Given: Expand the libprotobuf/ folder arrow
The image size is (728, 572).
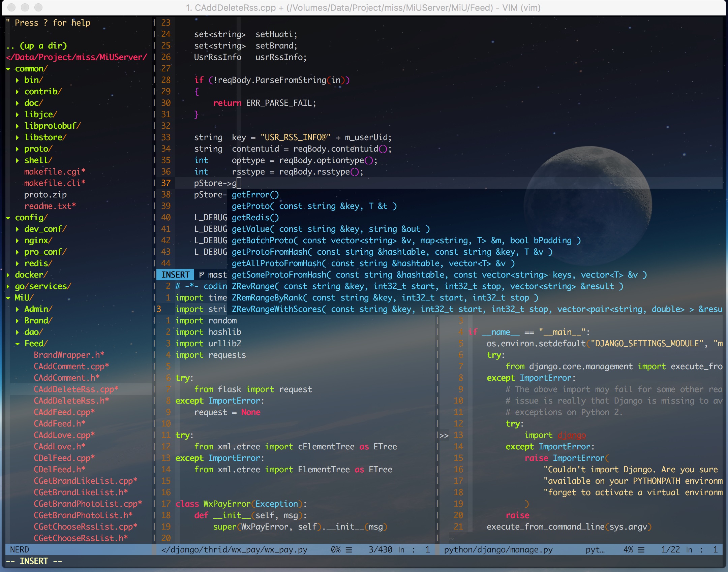Looking at the screenshot, I should [17, 126].
